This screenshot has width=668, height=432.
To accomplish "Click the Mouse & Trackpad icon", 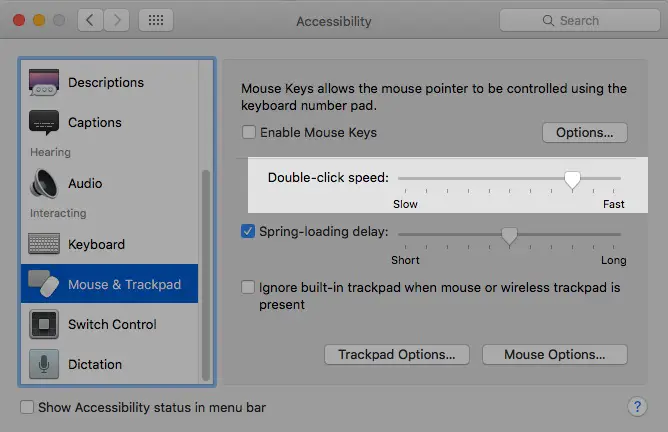I will 44,284.
